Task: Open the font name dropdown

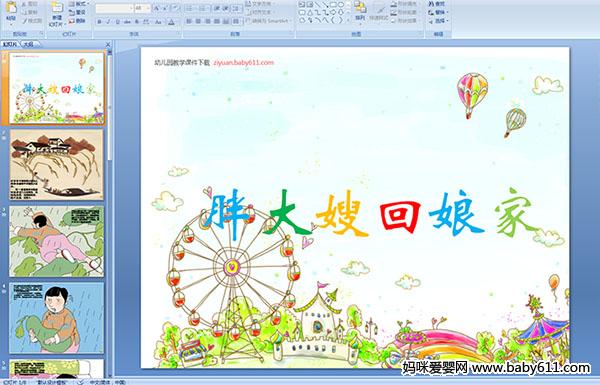Action: pyautogui.click(x=114, y=8)
